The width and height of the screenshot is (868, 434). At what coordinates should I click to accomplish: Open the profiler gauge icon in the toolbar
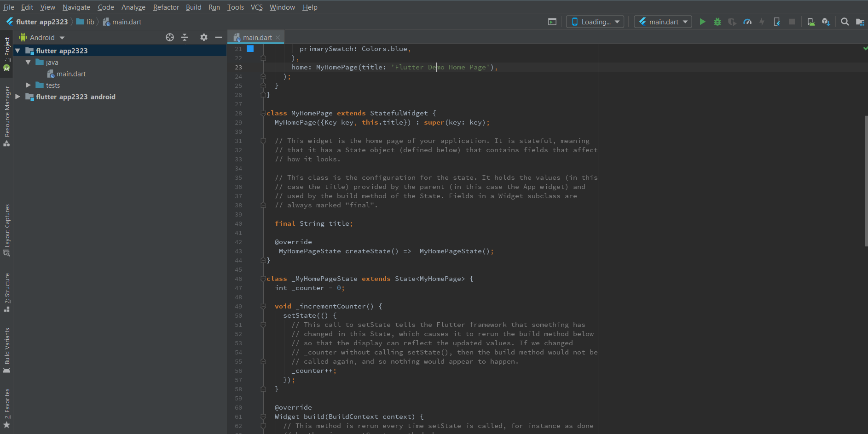click(x=747, y=22)
